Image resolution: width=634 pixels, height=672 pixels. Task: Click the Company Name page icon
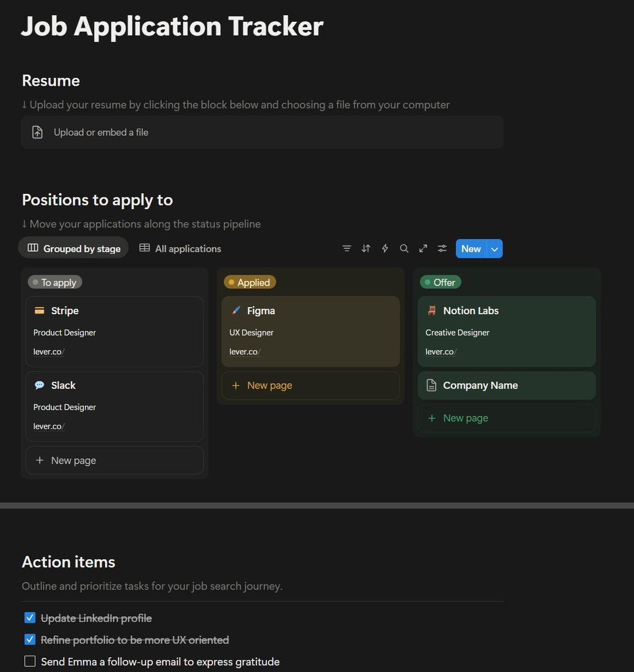[x=431, y=385]
